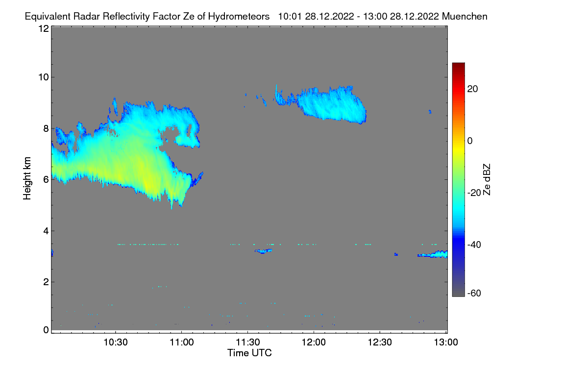Image resolution: width=588 pixels, height=392 pixels.
Task: Click the colorbar tick label 20
Action: pos(473,89)
